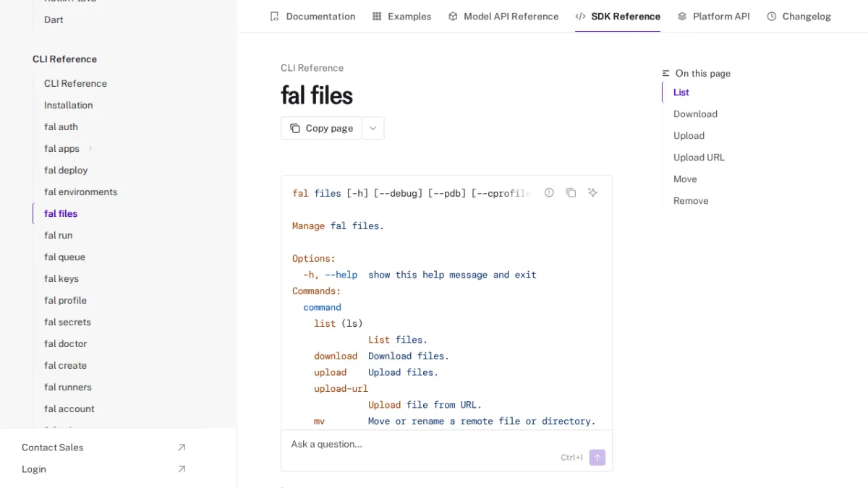Jump to Upload URL section in outline
This screenshot has width=868, height=488.
699,157
